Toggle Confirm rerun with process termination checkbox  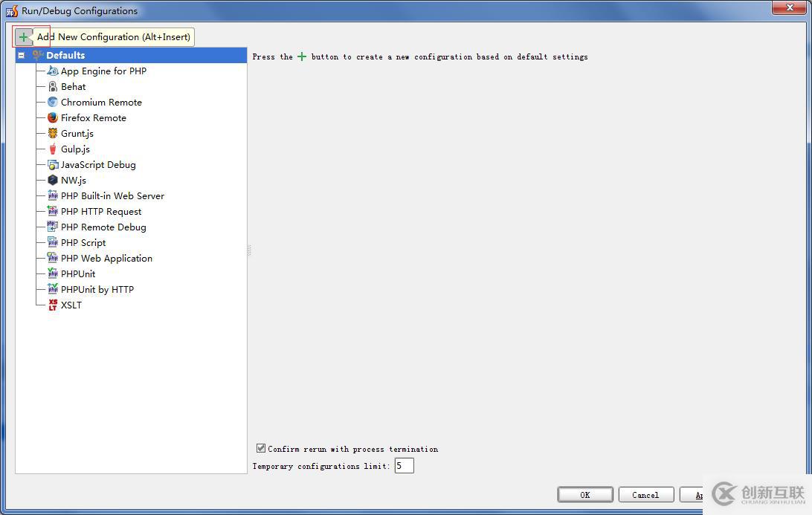(x=261, y=448)
